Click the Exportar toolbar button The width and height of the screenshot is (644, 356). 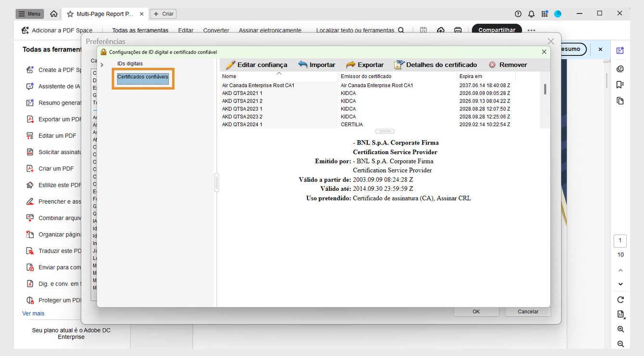(x=365, y=65)
